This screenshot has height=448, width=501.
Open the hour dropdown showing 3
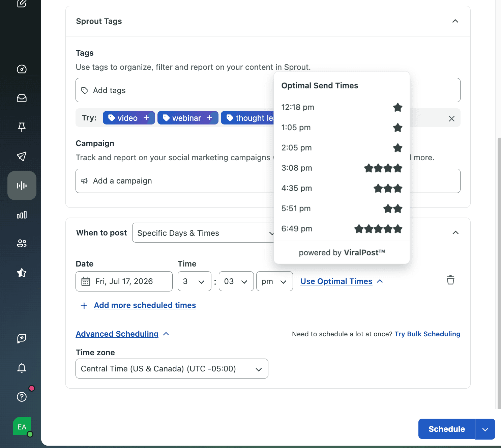click(195, 281)
